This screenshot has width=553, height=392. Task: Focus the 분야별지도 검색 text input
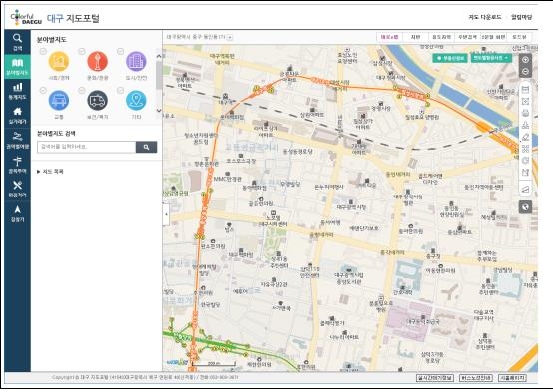[x=87, y=147]
